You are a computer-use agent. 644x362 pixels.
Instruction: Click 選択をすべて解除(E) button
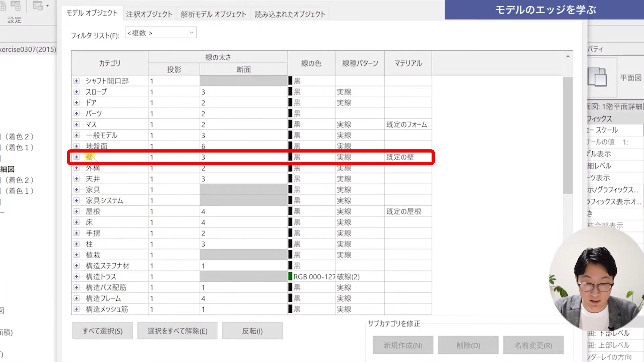coord(177,331)
